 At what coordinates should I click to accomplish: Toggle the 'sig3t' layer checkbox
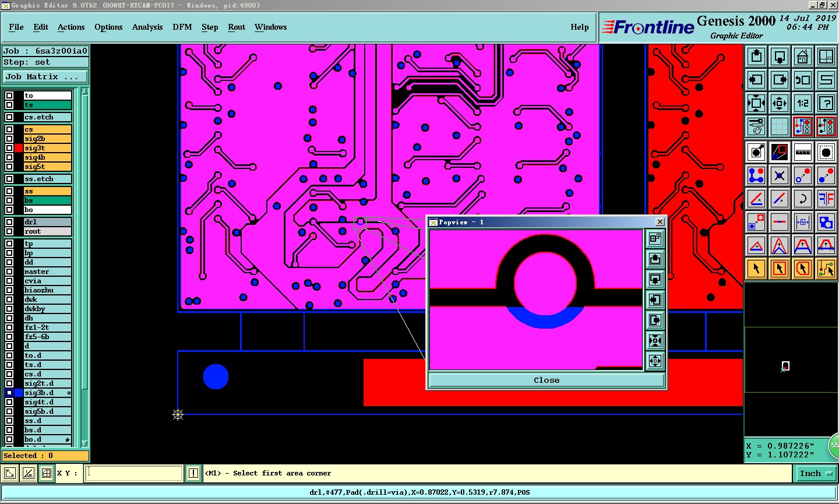click(x=9, y=148)
